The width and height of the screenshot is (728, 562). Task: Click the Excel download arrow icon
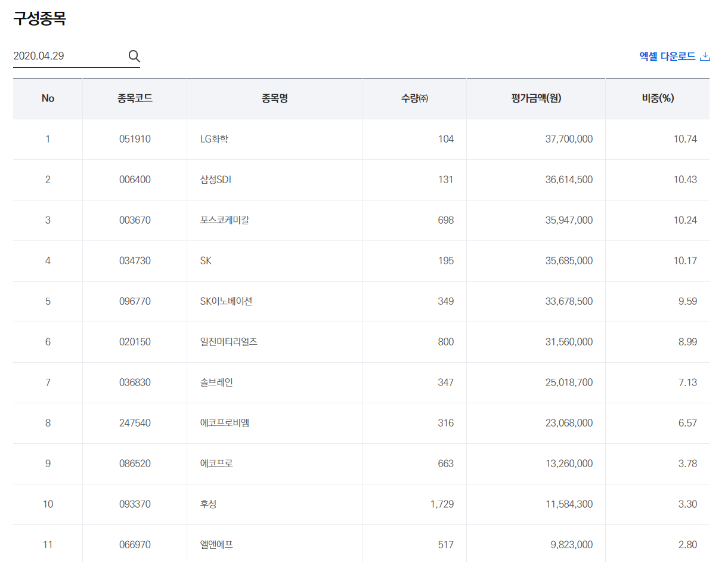pyautogui.click(x=705, y=56)
